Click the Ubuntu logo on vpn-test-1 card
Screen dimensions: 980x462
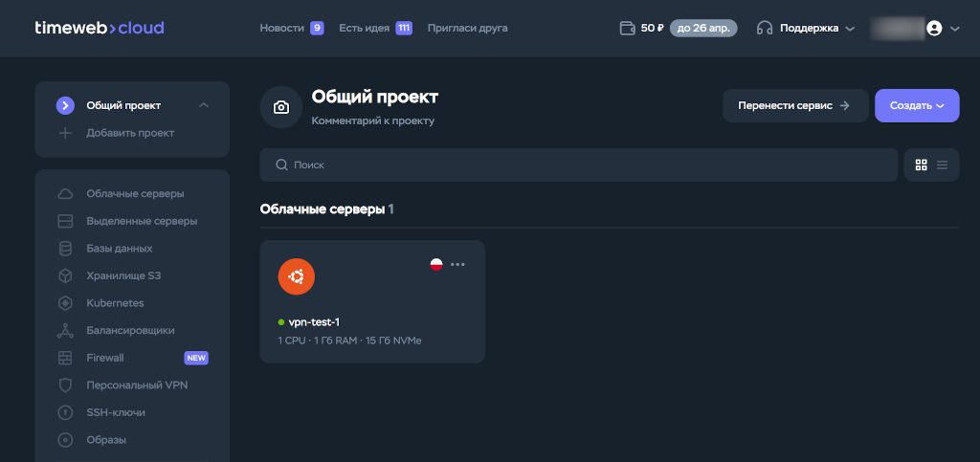297,276
